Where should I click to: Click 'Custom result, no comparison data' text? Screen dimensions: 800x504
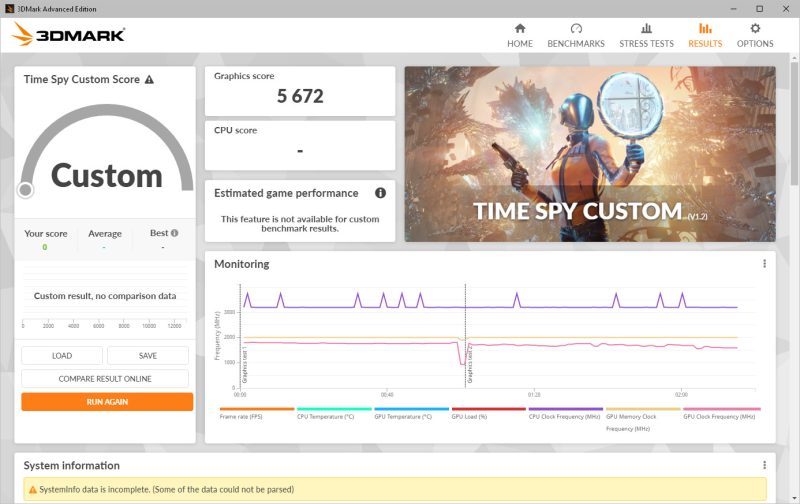pyautogui.click(x=105, y=296)
